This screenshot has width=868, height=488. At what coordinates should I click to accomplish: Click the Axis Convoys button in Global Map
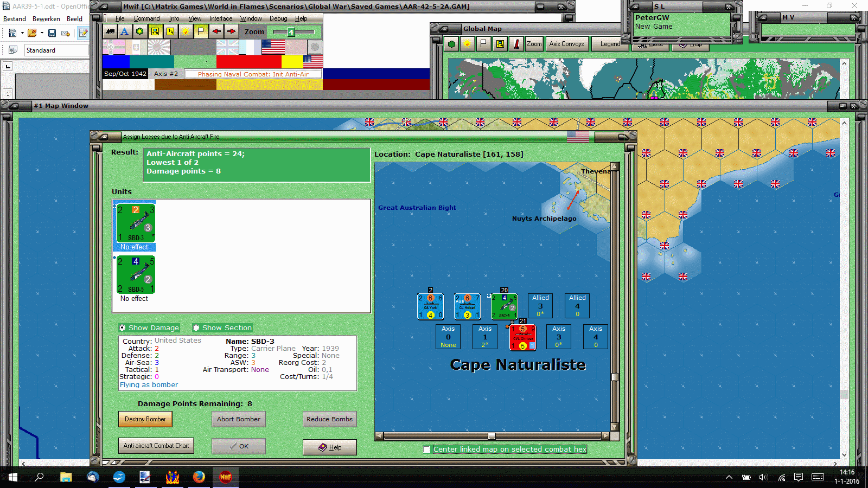tap(566, 44)
